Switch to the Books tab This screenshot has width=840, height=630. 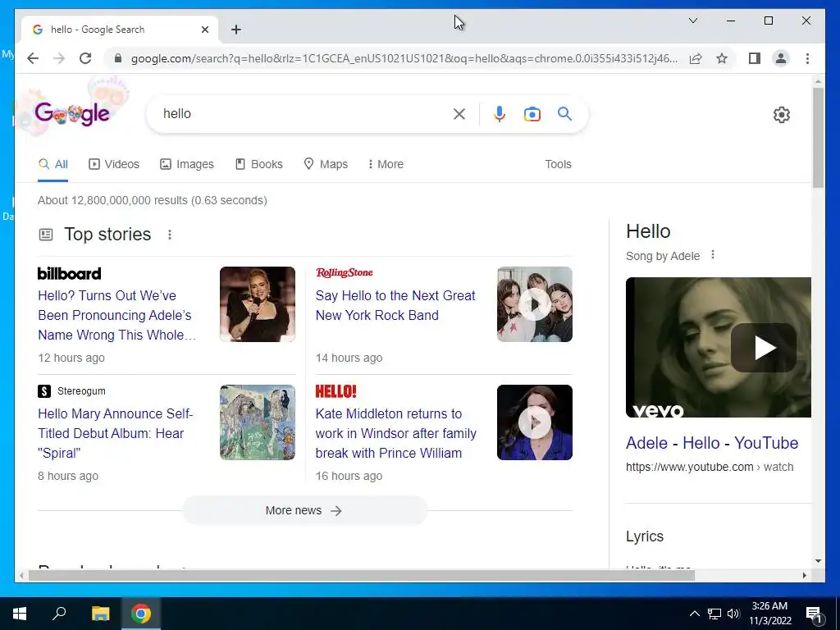pos(258,164)
